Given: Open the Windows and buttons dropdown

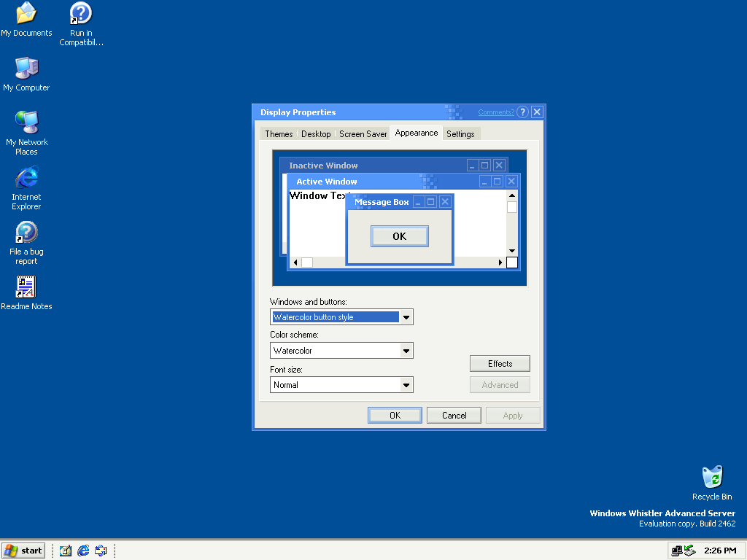Looking at the screenshot, I should [406, 317].
